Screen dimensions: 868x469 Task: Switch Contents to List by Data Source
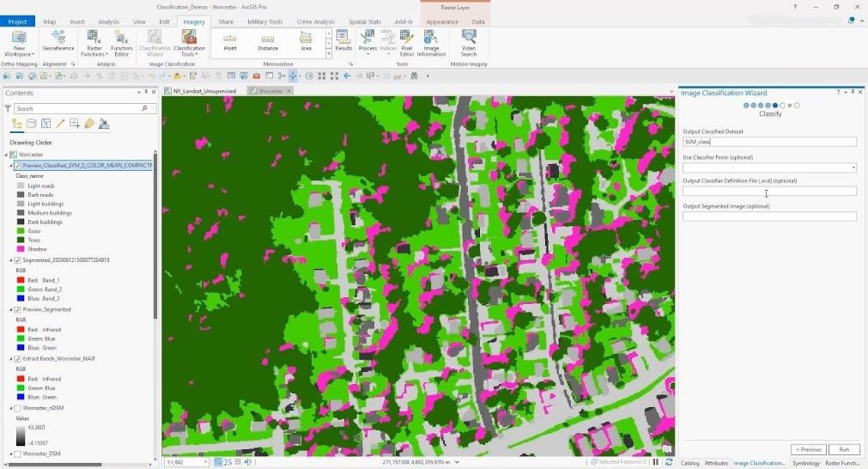point(32,124)
